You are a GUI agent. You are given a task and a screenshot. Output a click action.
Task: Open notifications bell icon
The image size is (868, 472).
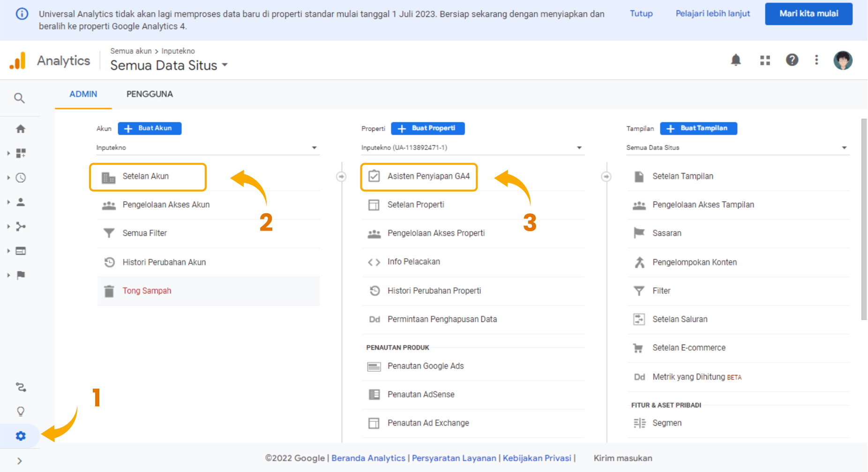736,60
